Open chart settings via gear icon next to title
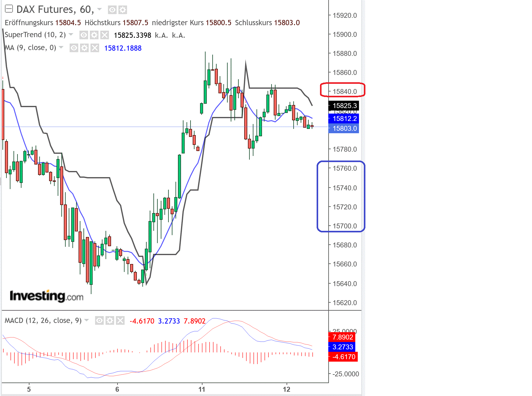The height and width of the screenshot is (396, 532). pyautogui.click(x=123, y=10)
